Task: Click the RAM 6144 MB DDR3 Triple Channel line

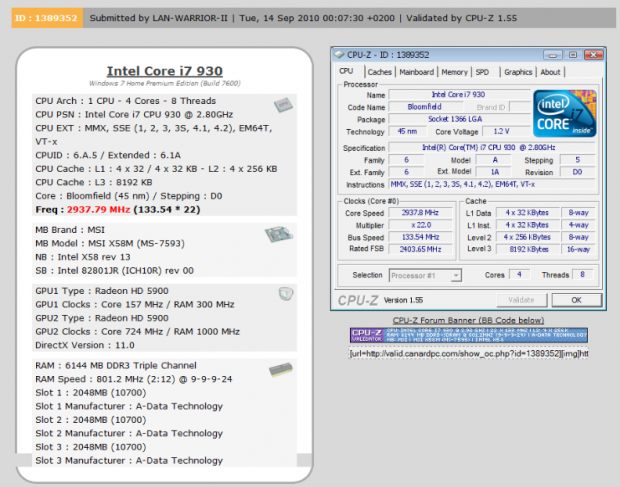Action: pyautogui.click(x=116, y=366)
